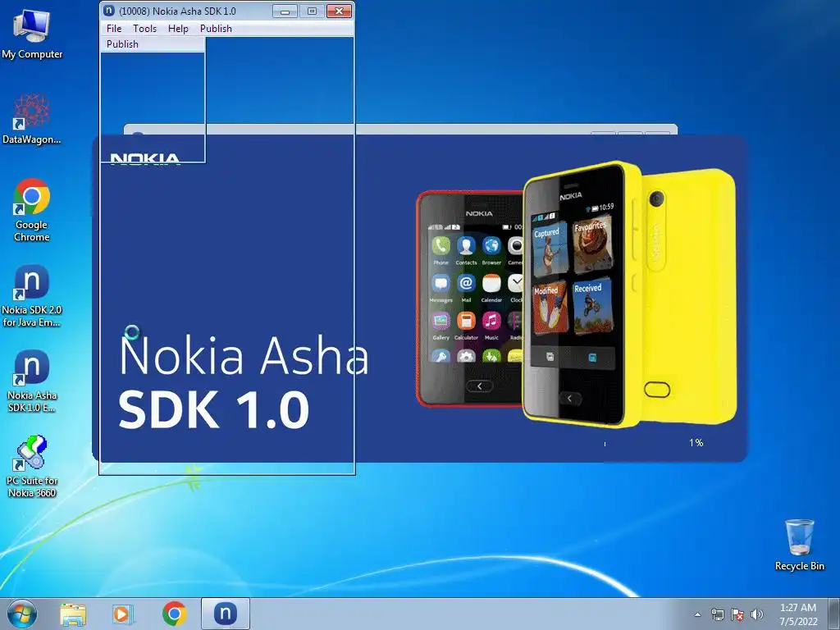Viewport: 840px width, 630px height.
Task: Launch Windows Media Player from taskbar
Action: (123, 614)
